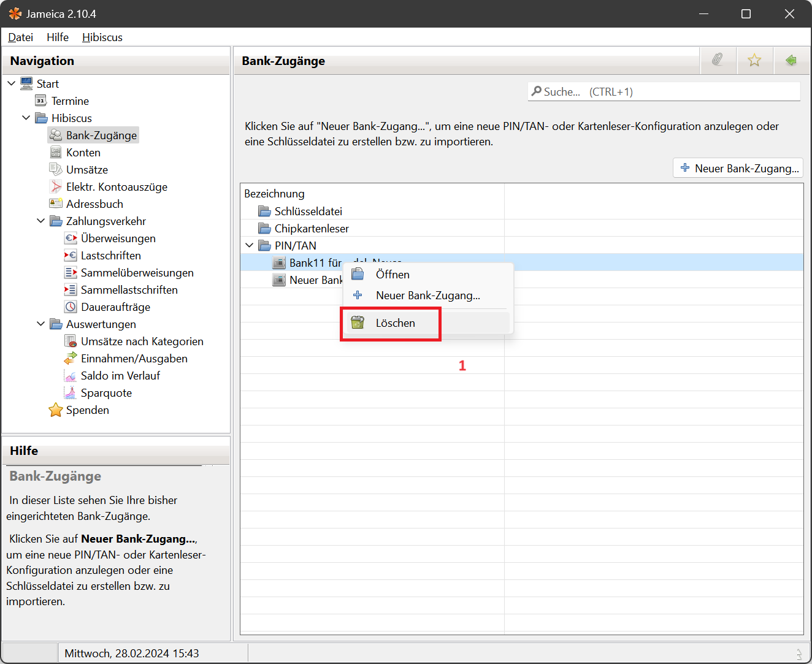Click the Daueraufträge clock icon
812x664 pixels.
[x=71, y=307]
